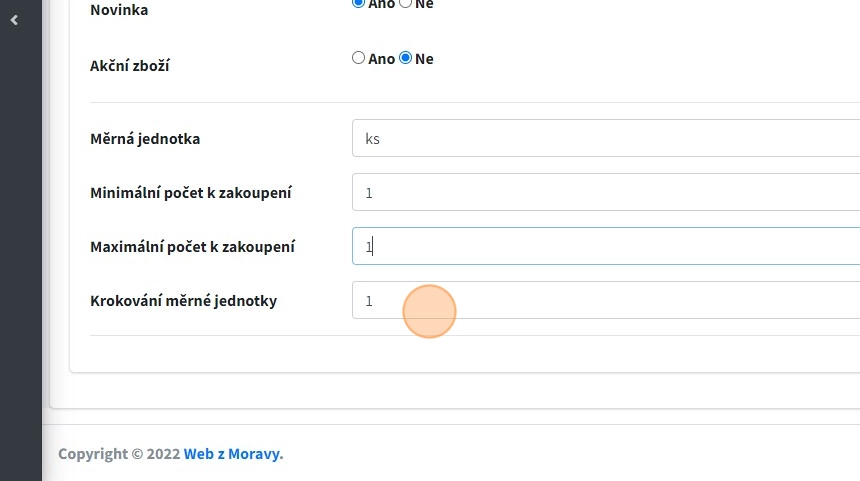
Task: Click the dark collapsed sidebar strip
Action: pyautogui.click(x=20, y=250)
